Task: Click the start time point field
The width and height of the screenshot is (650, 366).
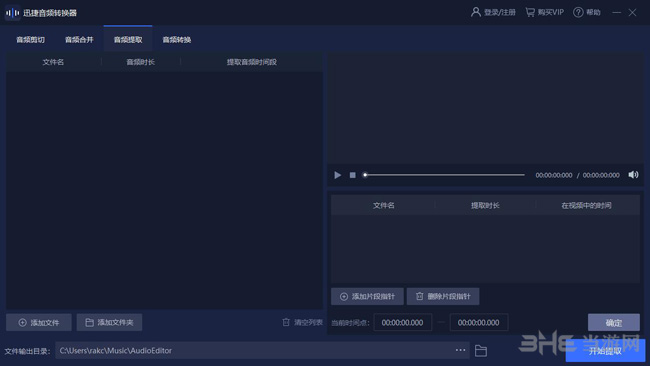Action: (x=403, y=322)
